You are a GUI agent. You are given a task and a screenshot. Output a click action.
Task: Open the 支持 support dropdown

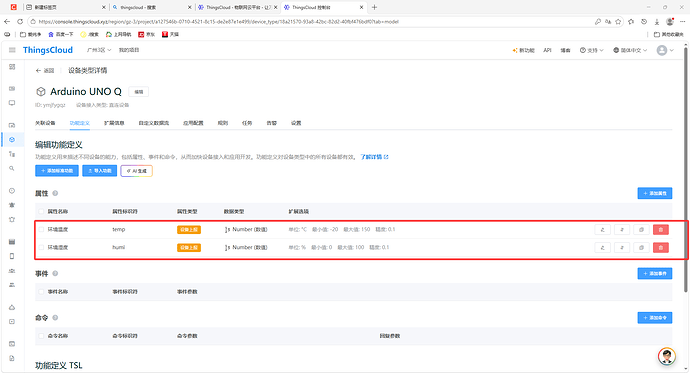(x=591, y=51)
